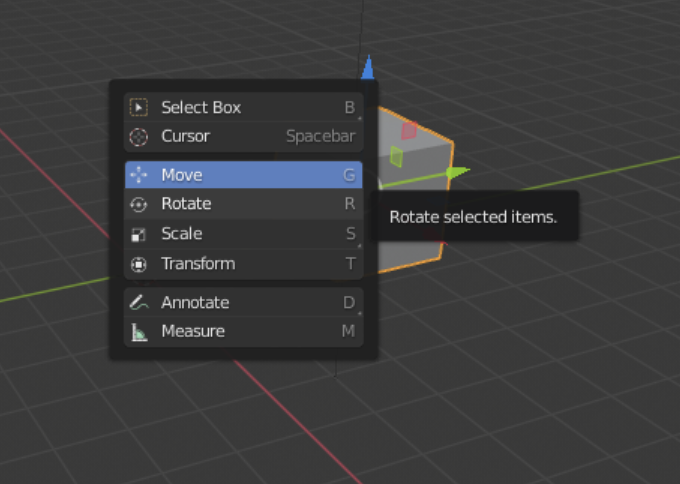Click the Transform menu label
Image resolution: width=680 pixels, height=484 pixels.
coord(198,264)
